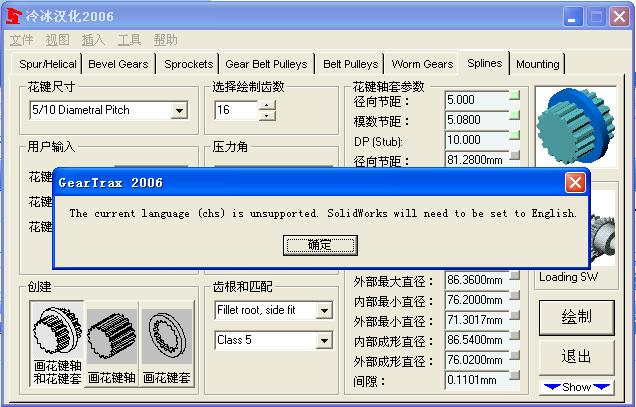Screen dimensions: 636x407
Task: Click the 内部成形直径 field 86.5400mm
Action: click(x=477, y=340)
